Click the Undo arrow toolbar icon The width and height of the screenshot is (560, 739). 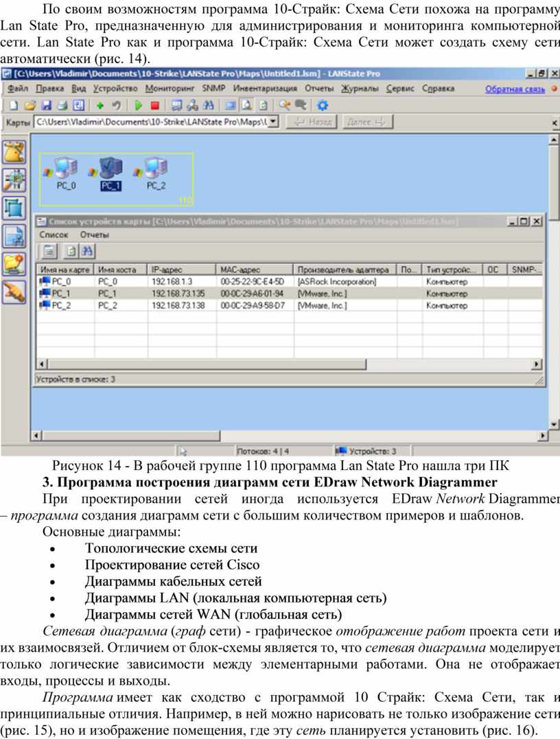(116, 106)
